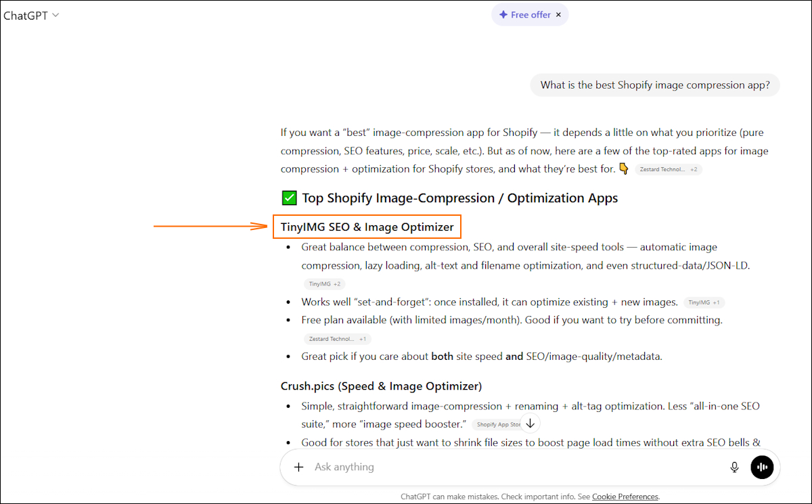Screen dimensions: 812x504
Task: Select the user question bubble about compression apps
Action: click(654, 85)
